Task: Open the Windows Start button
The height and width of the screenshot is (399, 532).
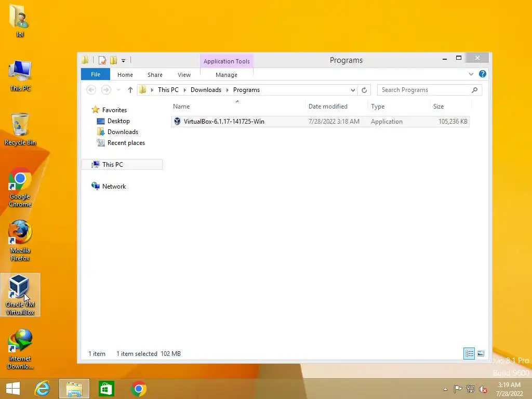Action: [x=13, y=389]
